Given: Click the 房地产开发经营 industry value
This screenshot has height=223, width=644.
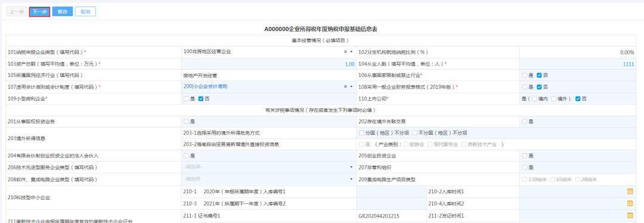Looking at the screenshot, I should point(200,76).
